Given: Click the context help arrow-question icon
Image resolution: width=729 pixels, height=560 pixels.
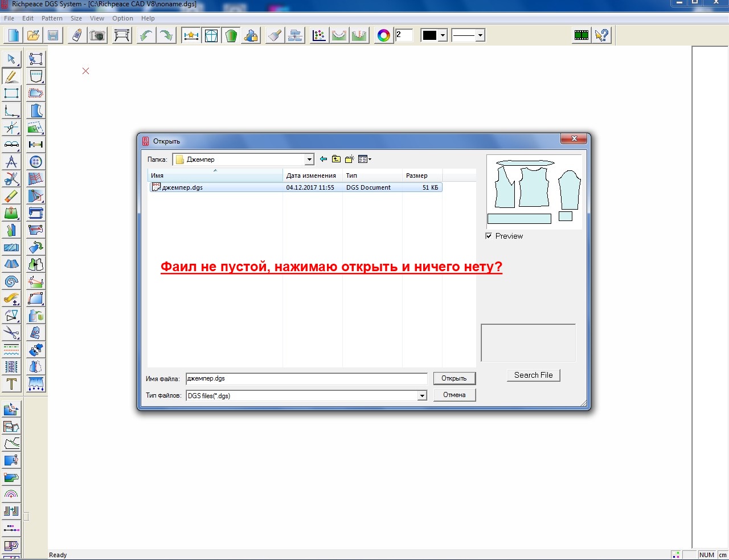Looking at the screenshot, I should pyautogui.click(x=601, y=35).
